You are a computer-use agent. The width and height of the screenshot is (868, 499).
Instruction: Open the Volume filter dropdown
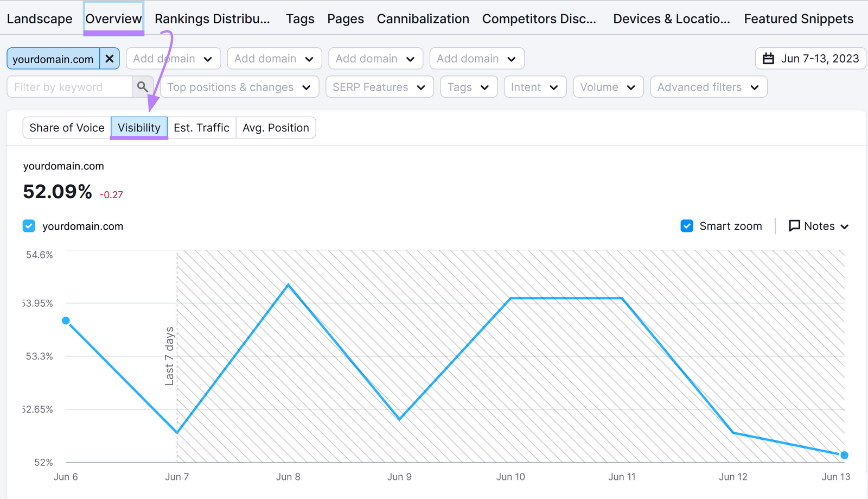pos(608,86)
